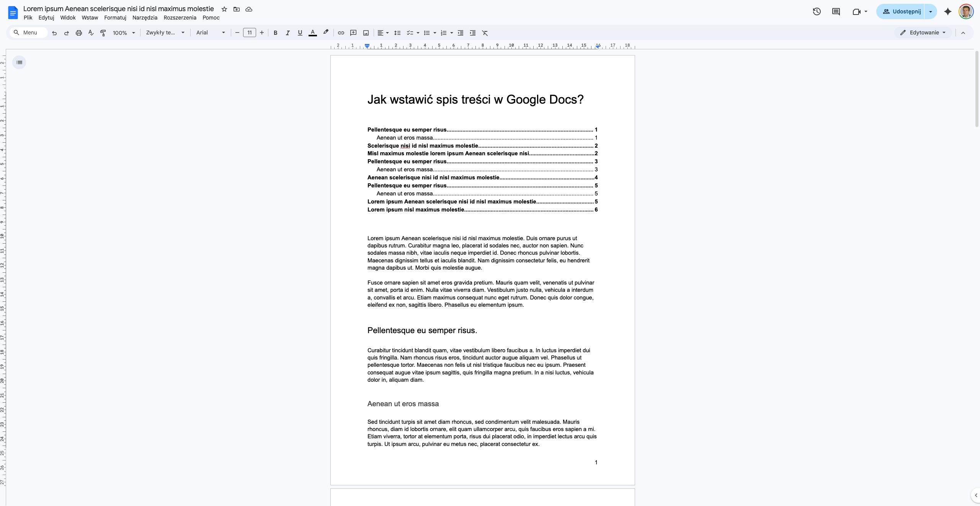Open the highlight color picker
The height and width of the screenshot is (506, 980).
tap(326, 33)
